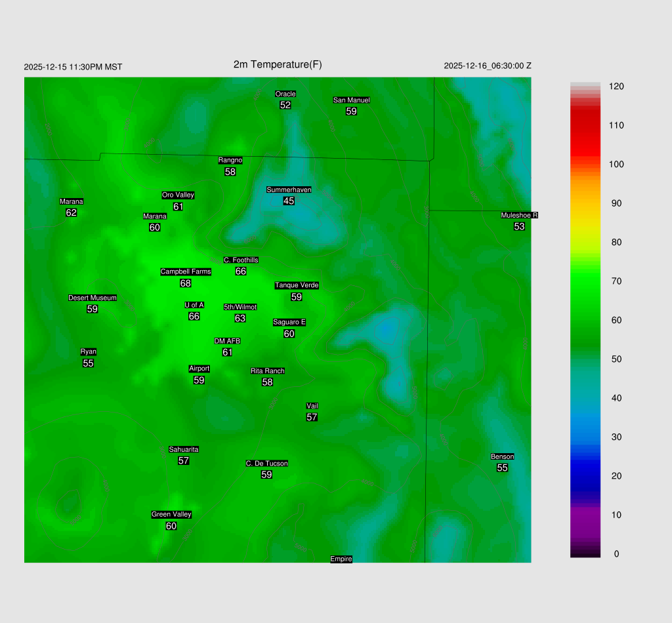Screen dimensions: 672x623
Task: Click the red 110 region of the colorbar
Action: pyautogui.click(x=586, y=125)
